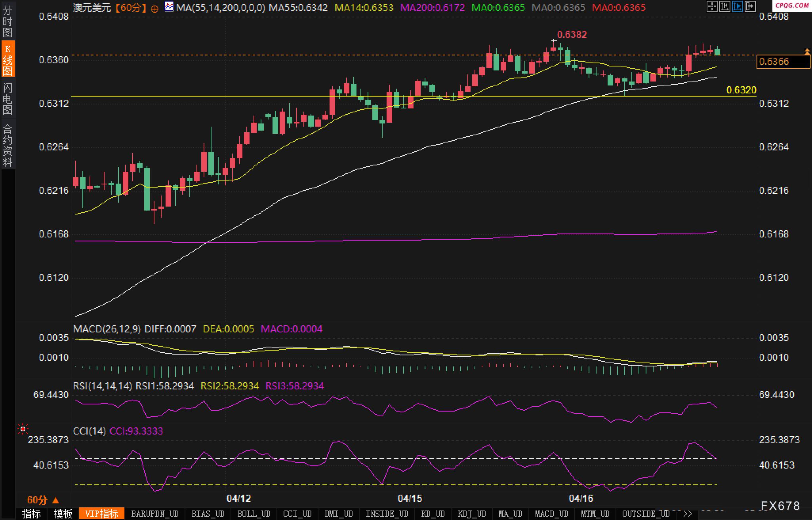Click the red sun icon beside CCI
Viewport: 812px width, 520px height.
pyautogui.click(x=23, y=429)
